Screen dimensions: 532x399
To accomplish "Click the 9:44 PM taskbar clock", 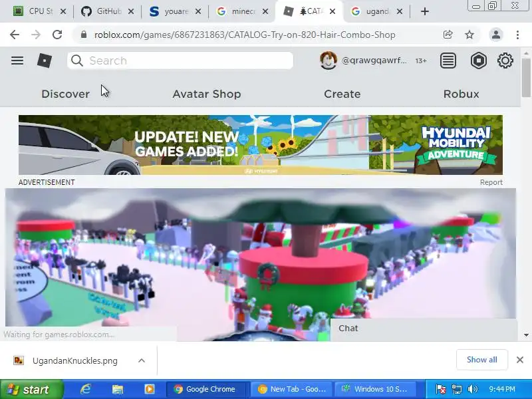I will point(502,389).
